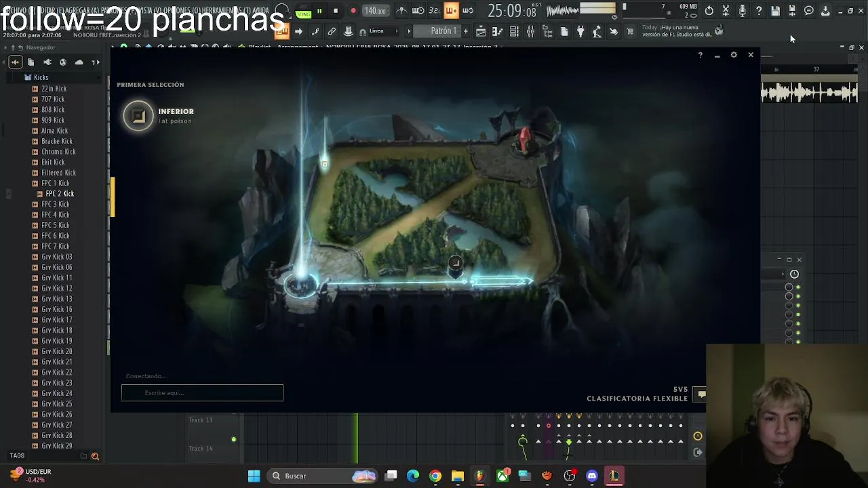Image resolution: width=868 pixels, height=488 pixels.
Task: Open the plugin picker plug icon
Action: coord(580,31)
